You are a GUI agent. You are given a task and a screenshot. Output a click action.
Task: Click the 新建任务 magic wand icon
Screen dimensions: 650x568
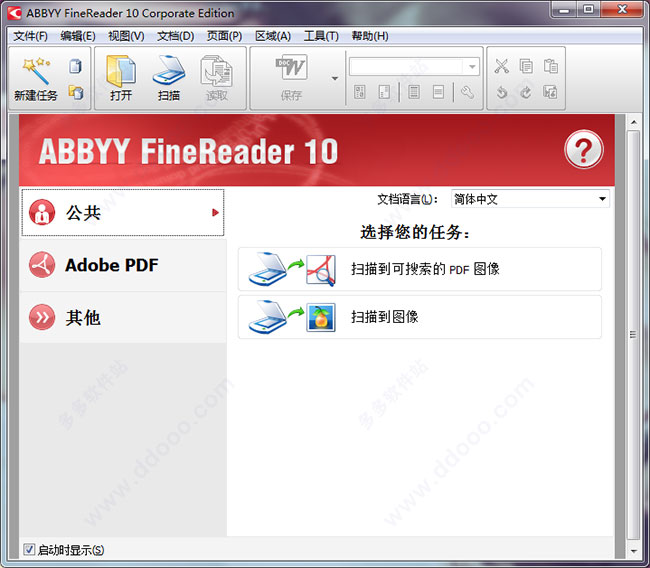tap(36, 71)
